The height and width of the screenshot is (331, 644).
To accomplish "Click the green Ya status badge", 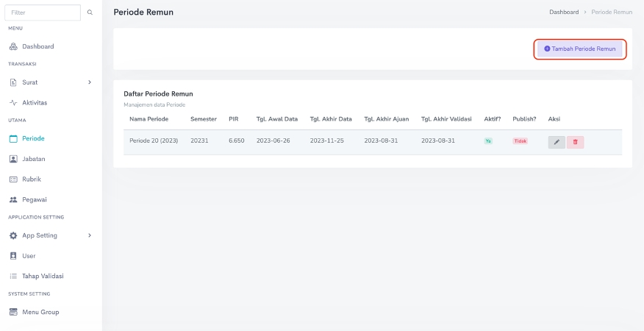I will (x=488, y=140).
